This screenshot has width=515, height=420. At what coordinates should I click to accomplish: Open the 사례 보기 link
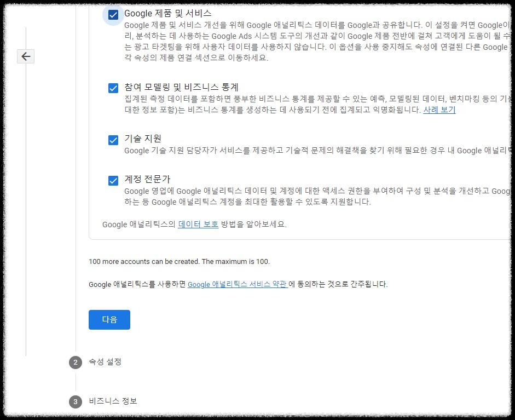pyautogui.click(x=439, y=110)
